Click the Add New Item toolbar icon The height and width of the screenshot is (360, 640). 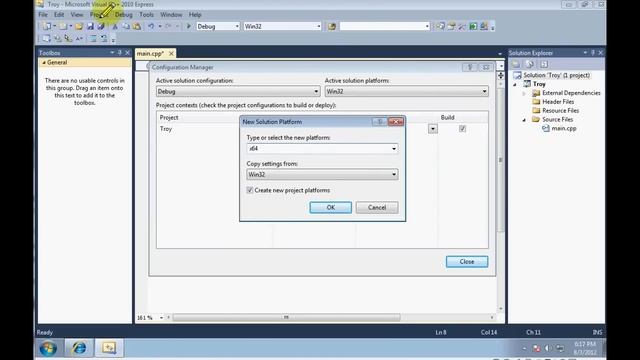click(63, 26)
